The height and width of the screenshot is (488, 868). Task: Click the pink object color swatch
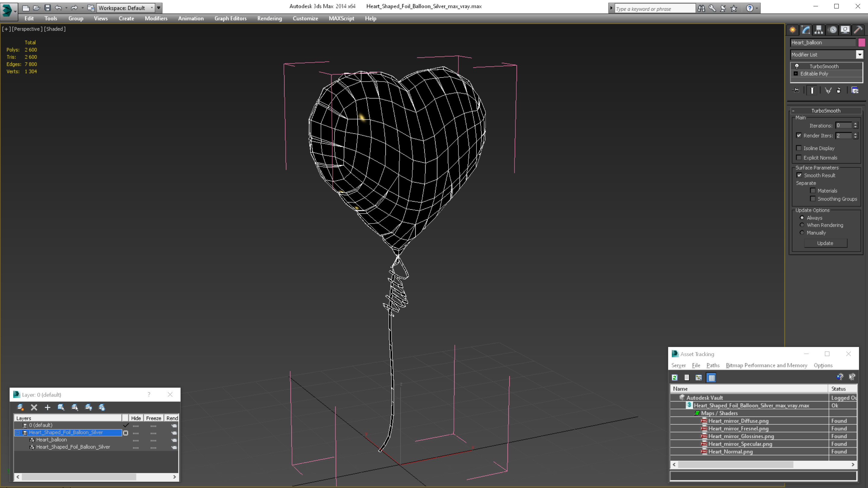tap(862, 42)
